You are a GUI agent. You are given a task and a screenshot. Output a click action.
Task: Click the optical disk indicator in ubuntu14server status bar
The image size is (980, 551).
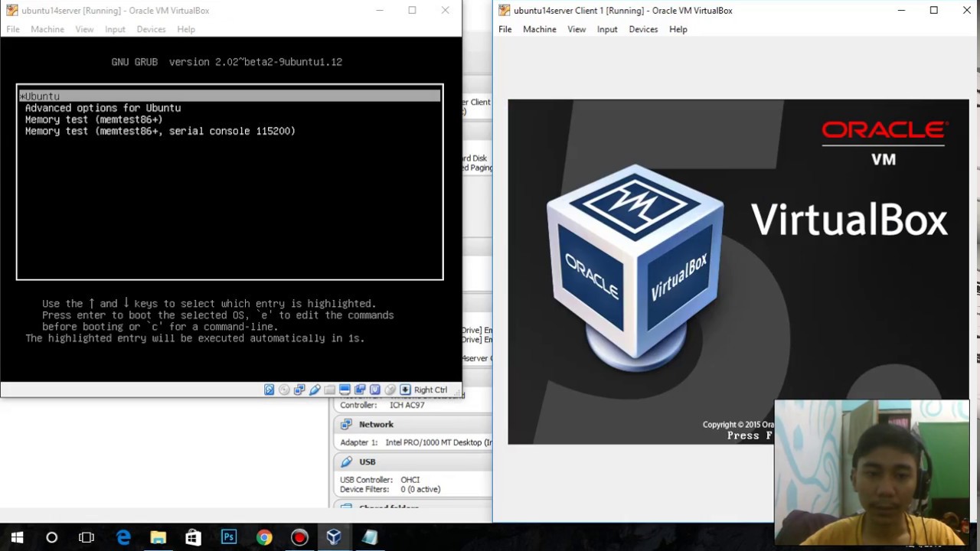[x=284, y=390]
